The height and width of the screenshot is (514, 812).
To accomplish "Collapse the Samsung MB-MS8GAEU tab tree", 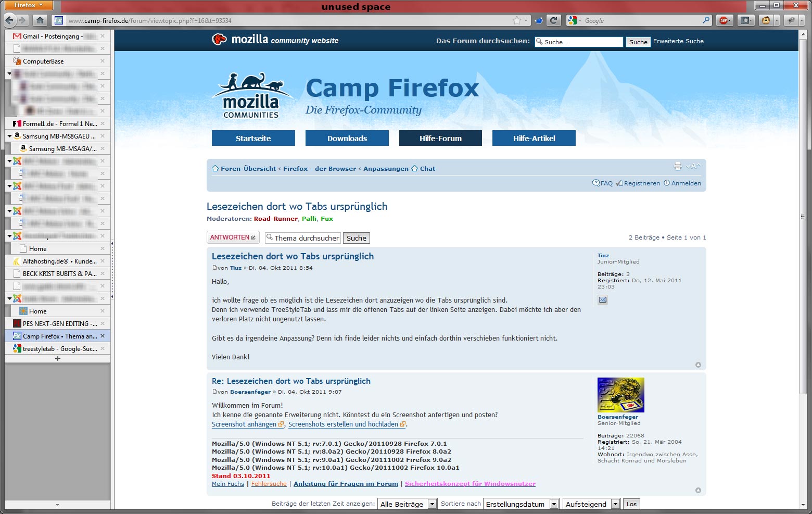I will pos(9,136).
